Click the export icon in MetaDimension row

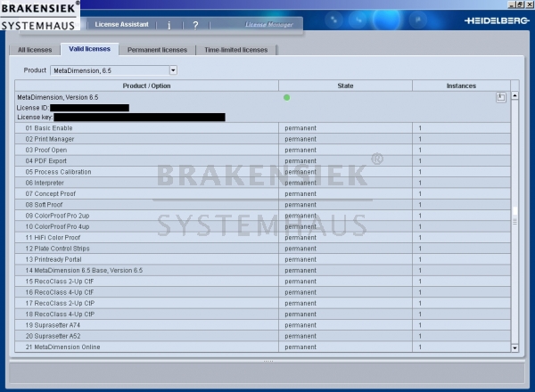tap(500, 97)
